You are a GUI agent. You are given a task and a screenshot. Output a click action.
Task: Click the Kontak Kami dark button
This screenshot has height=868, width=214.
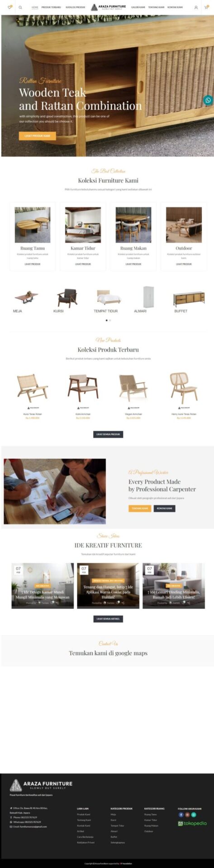(164, 508)
